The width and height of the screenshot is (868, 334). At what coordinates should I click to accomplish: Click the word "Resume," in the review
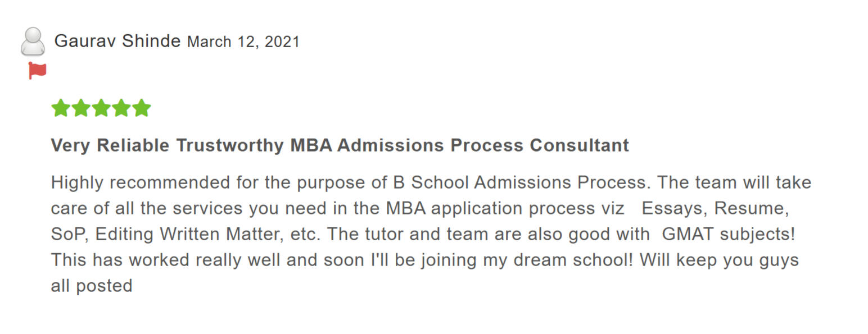(x=752, y=208)
